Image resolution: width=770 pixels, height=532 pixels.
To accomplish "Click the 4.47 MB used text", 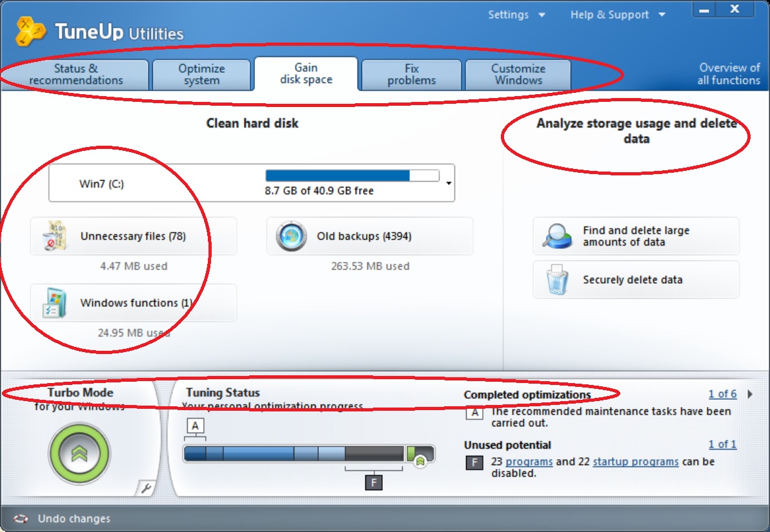I will click(134, 266).
